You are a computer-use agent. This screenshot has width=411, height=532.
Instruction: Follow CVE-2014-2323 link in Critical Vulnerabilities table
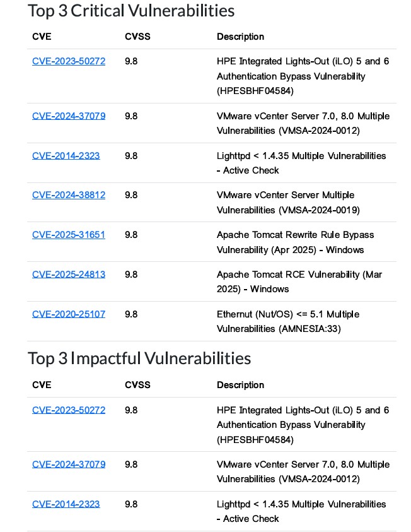(x=66, y=156)
